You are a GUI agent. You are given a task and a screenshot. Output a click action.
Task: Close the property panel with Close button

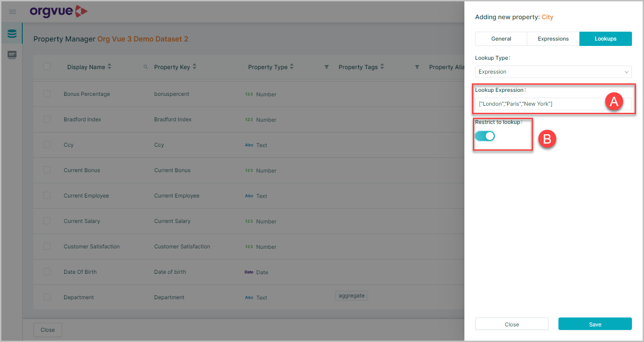[512, 324]
